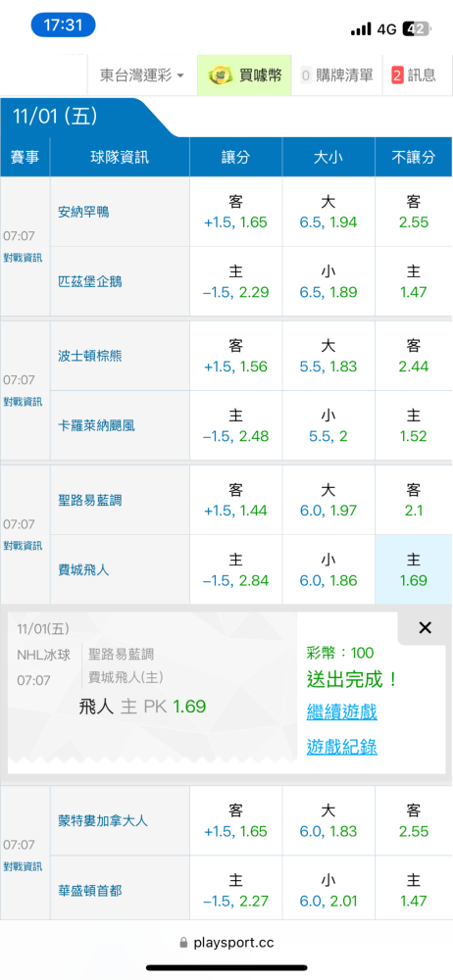Tap the 彩幣：100 amount text
This screenshot has width=453, height=980.
coord(340,653)
